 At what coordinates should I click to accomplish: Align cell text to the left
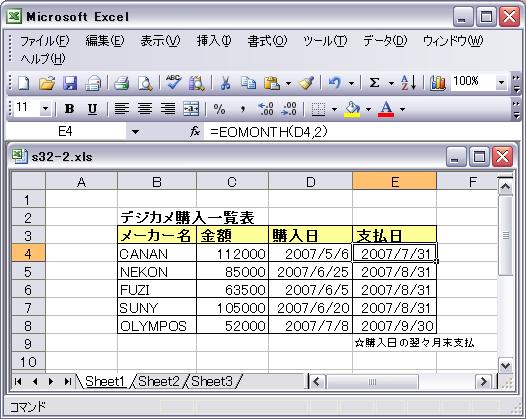click(x=122, y=109)
